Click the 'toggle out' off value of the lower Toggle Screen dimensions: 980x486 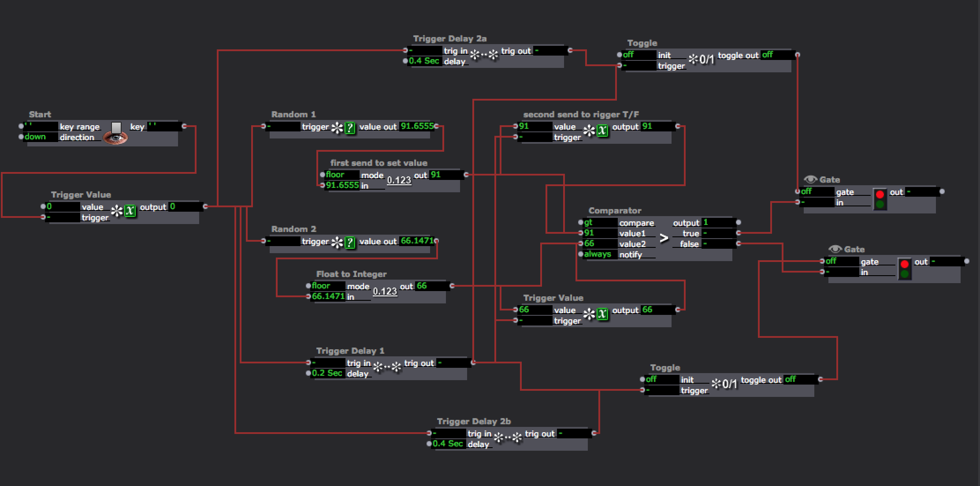tap(800, 380)
